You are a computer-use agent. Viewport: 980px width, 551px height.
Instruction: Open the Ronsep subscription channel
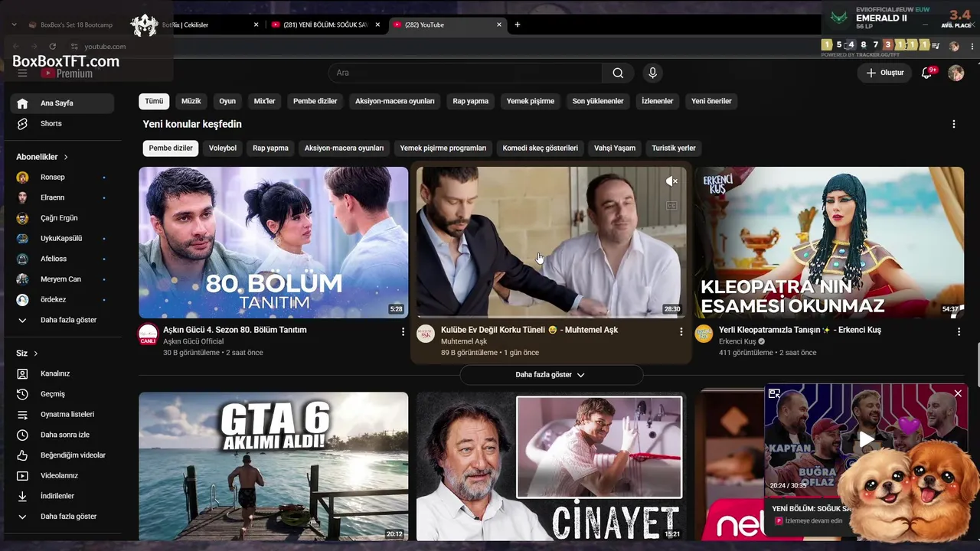point(62,178)
